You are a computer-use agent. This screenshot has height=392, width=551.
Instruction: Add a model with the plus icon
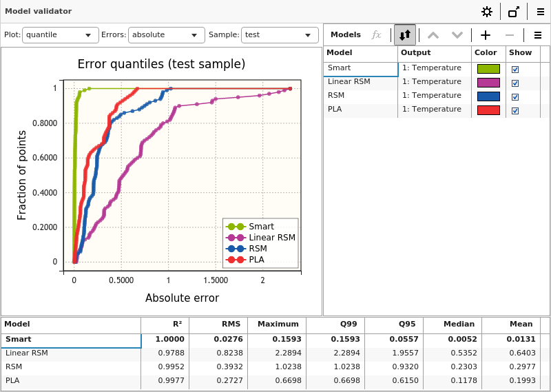[486, 34]
